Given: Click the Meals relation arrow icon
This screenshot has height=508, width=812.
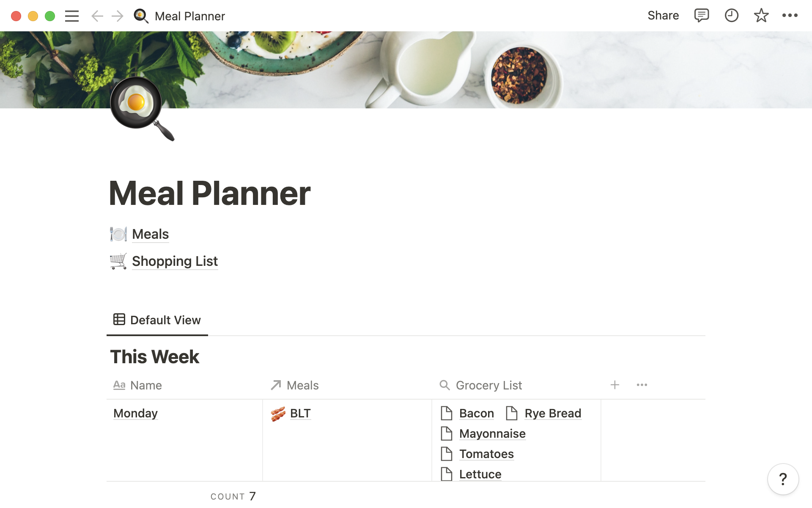Looking at the screenshot, I should coord(275,385).
